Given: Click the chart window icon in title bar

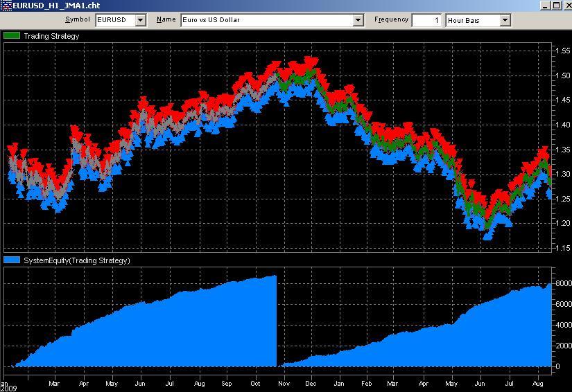Looking at the screenshot, I should [x=6, y=6].
